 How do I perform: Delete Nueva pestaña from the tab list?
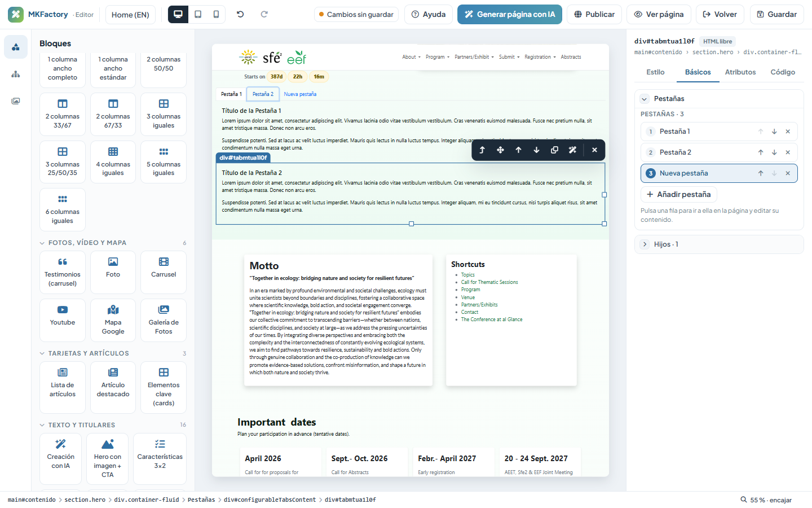coord(788,173)
